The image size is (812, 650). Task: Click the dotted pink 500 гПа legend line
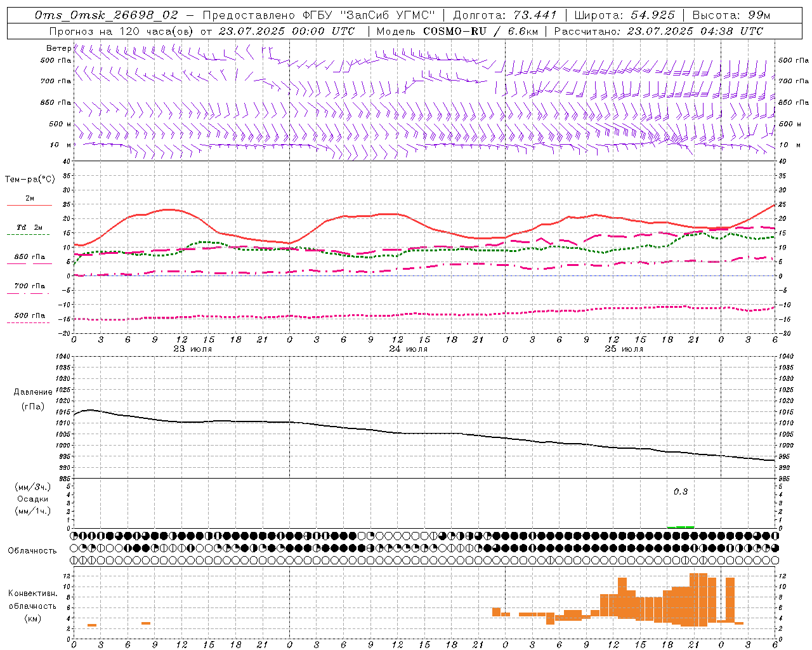coord(29,323)
